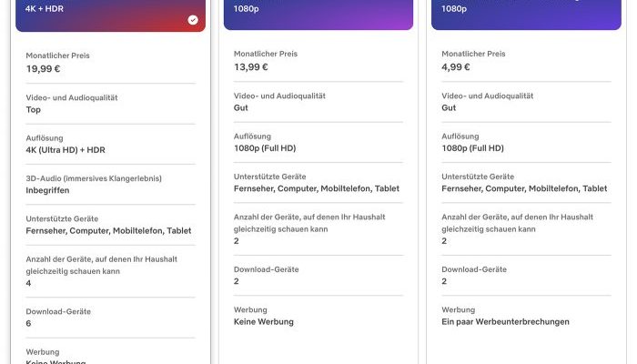Select the middle 1080p plan header above 13,99 €
This screenshot has width=637, height=364.
tap(318, 15)
